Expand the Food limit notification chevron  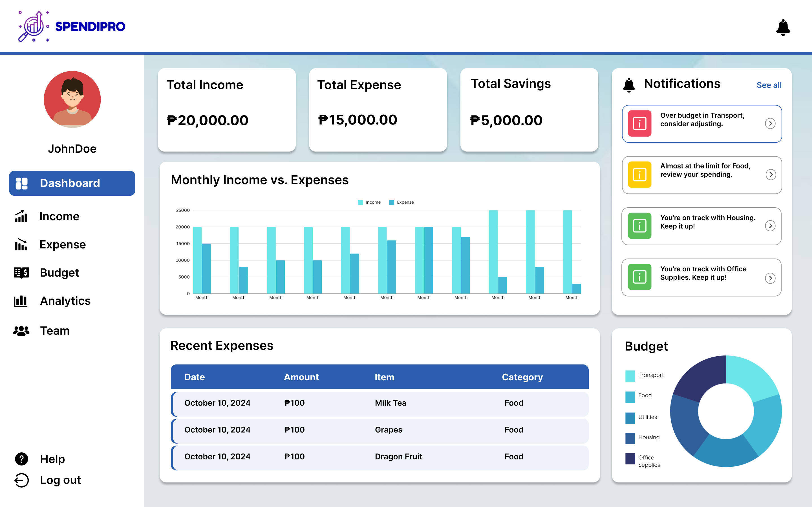tap(771, 174)
